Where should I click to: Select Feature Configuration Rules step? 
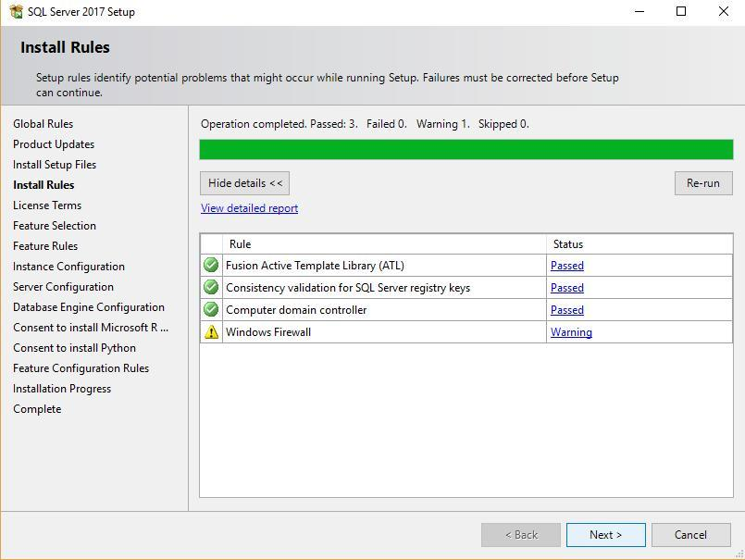pyautogui.click(x=81, y=368)
